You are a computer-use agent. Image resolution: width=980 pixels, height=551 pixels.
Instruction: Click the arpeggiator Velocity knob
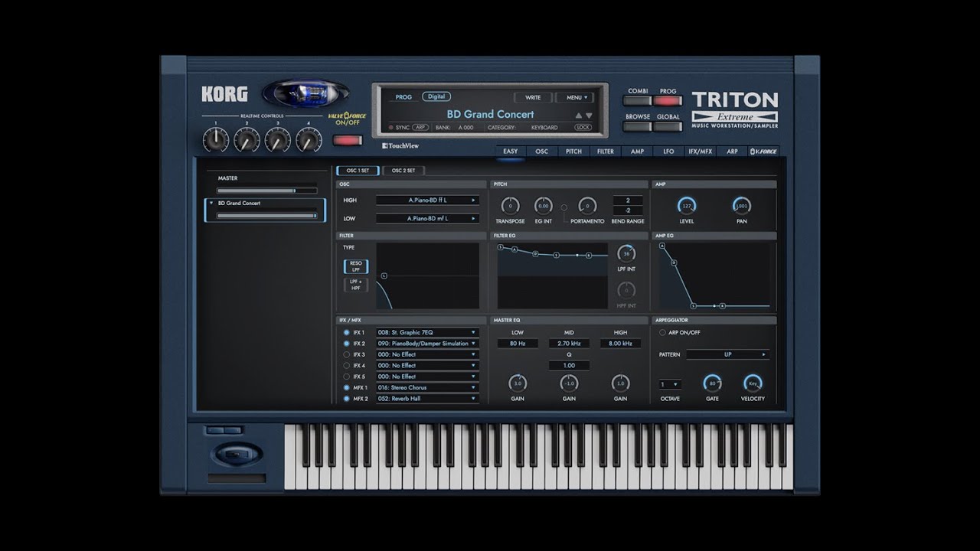coord(753,383)
